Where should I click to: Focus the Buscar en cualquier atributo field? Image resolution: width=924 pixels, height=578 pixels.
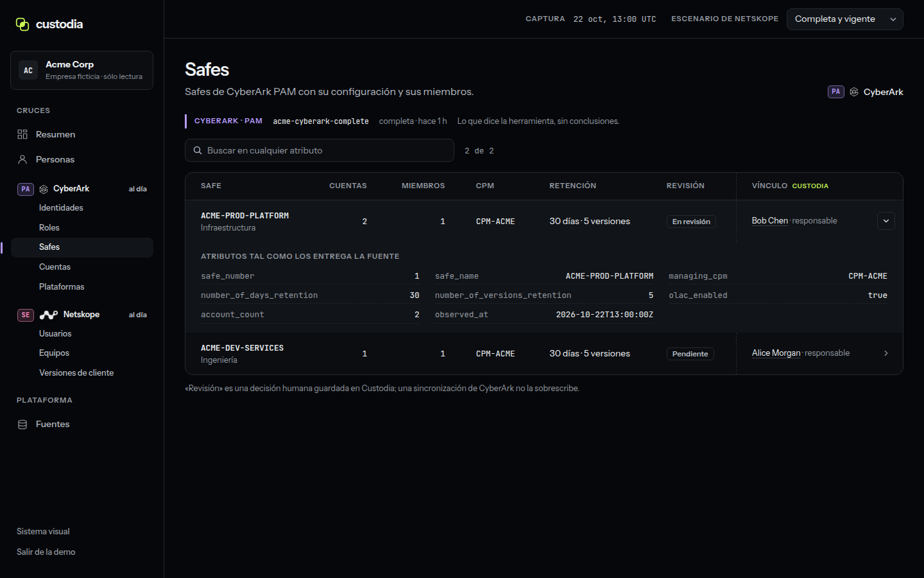pyautogui.click(x=320, y=150)
